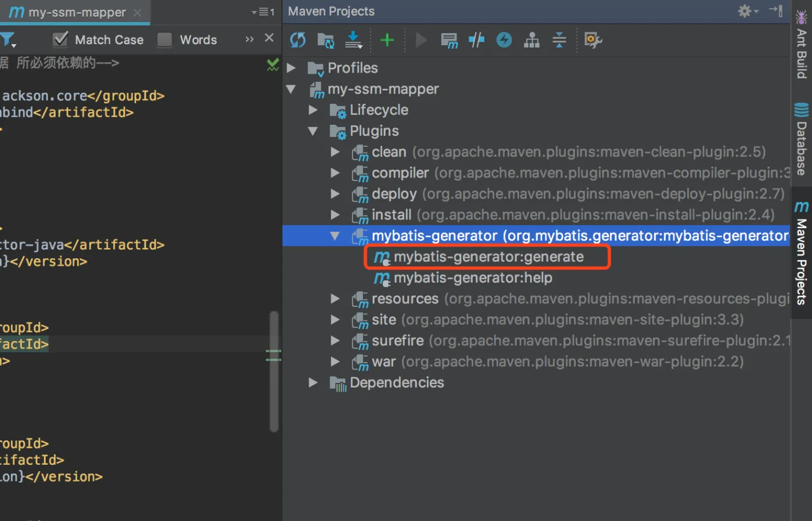This screenshot has width=812, height=521.
Task: Expand the deploy plugin node
Action: coord(335,194)
